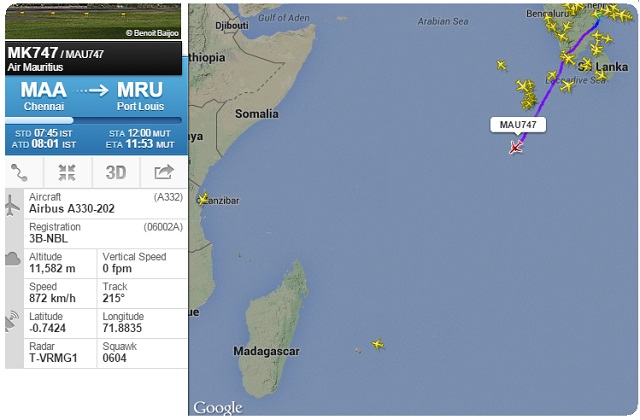Click the airplane icon beside Aircraft row
Viewport: 640px width, 420px height.
coord(12,204)
